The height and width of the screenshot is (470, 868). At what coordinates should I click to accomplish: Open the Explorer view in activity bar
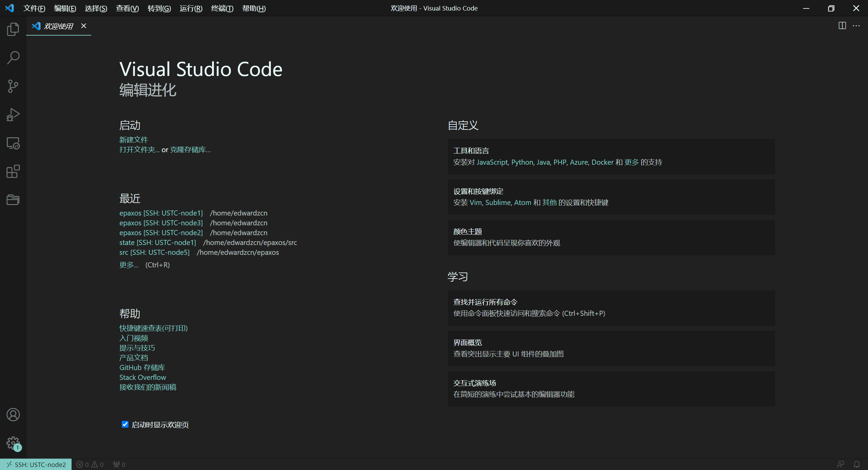click(x=13, y=29)
